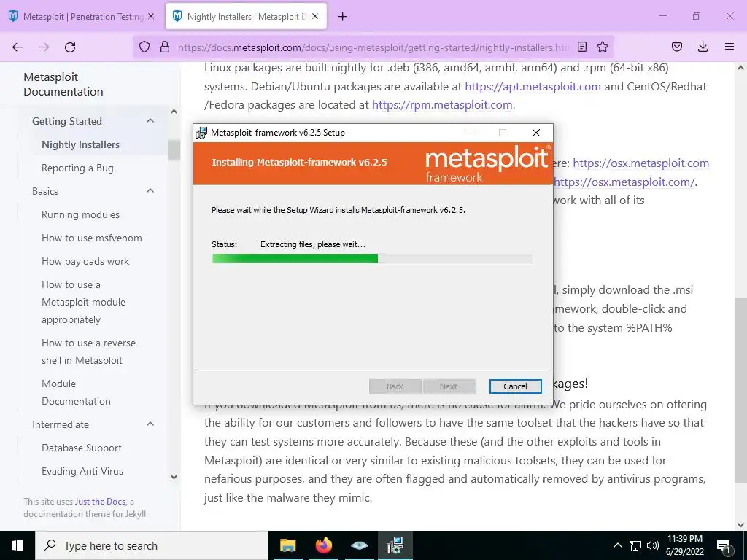Follow the Just the Docs link
747x560 pixels.
coord(100,502)
